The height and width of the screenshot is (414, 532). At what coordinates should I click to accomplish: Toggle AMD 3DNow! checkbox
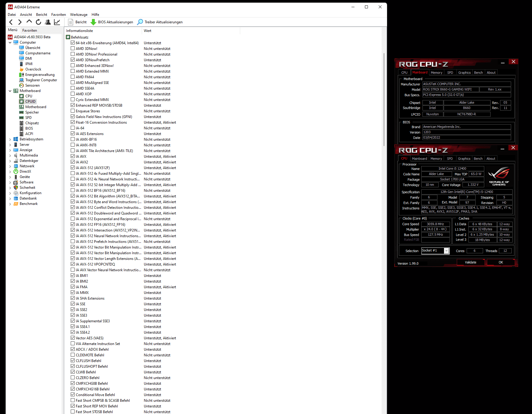73,48
